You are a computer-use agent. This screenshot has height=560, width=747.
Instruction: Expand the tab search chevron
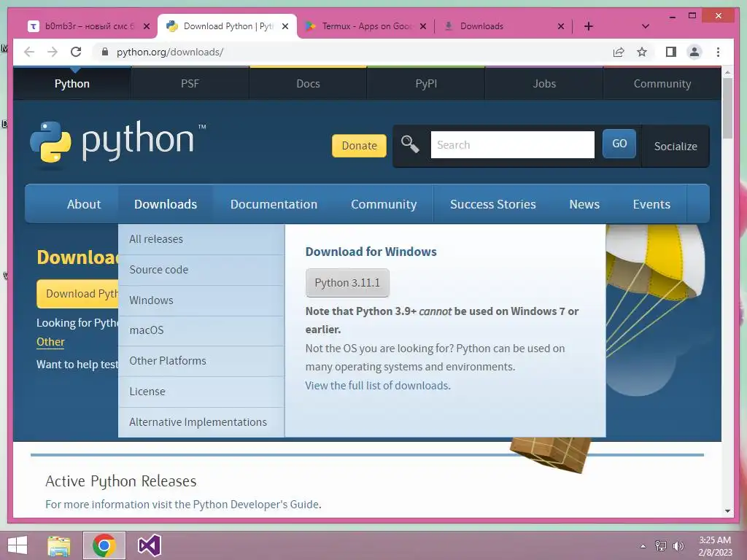pos(645,26)
